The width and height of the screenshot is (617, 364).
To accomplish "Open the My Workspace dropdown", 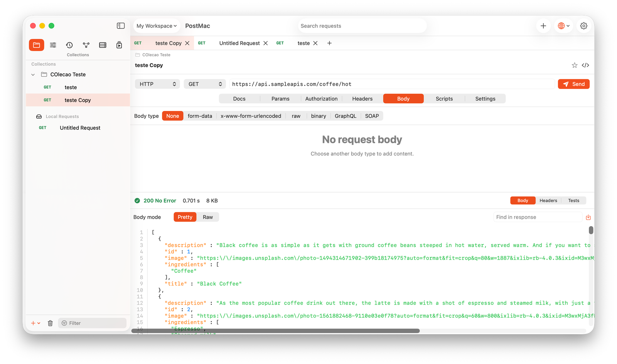I will coord(157,26).
